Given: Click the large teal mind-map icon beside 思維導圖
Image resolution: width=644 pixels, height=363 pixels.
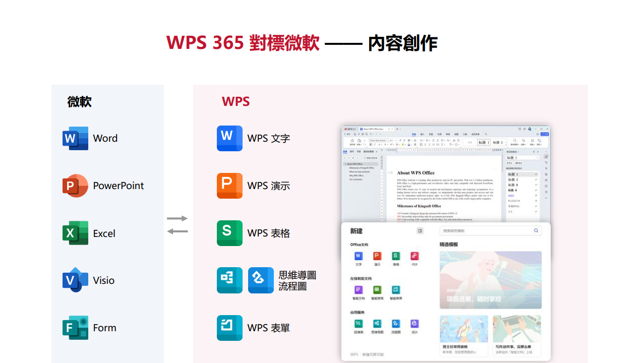Looking at the screenshot, I should (x=229, y=280).
